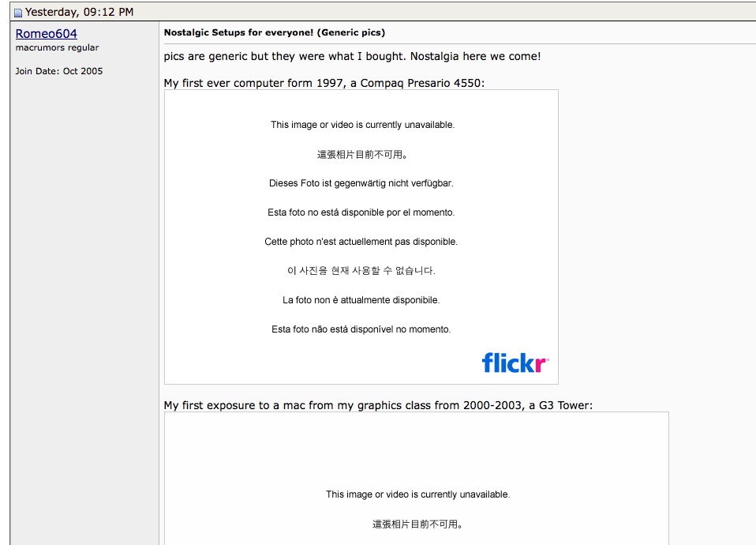Click the German line Dieses Foto ist gegenwärtig
The image size is (756, 545).
click(x=361, y=183)
